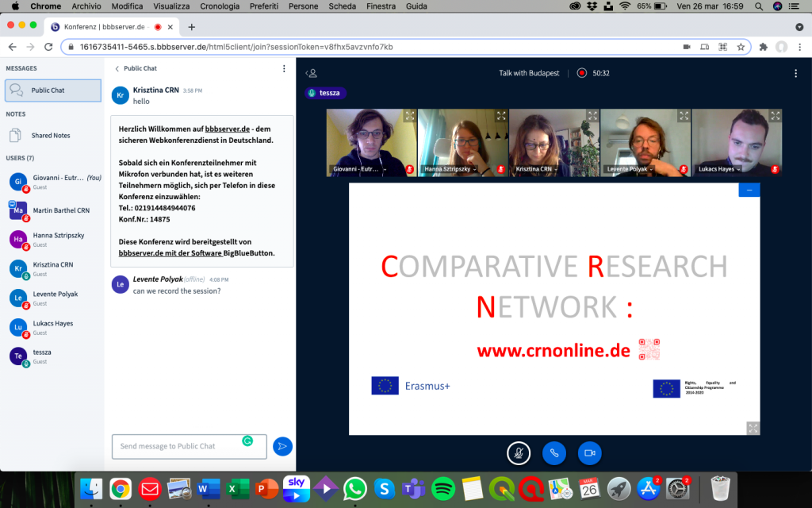Screen dimensions: 812x508
Task: Minimize presentation with blue minus button
Action: pos(749,190)
